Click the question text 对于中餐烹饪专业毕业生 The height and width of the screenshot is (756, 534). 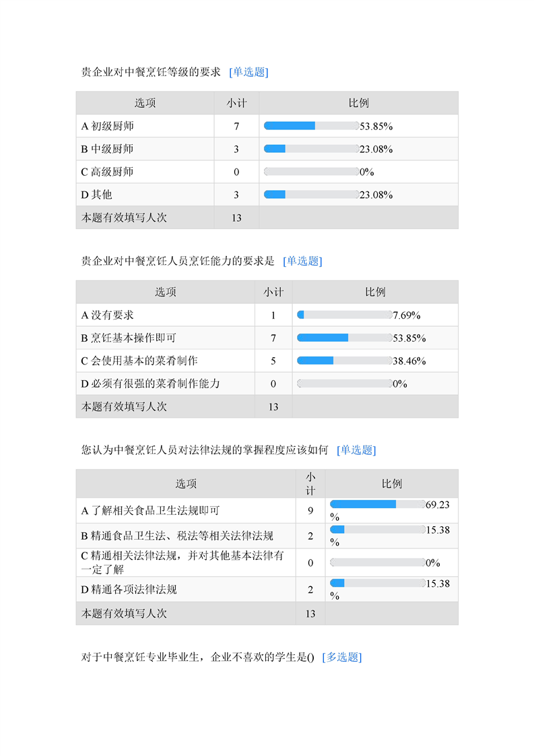point(198,657)
